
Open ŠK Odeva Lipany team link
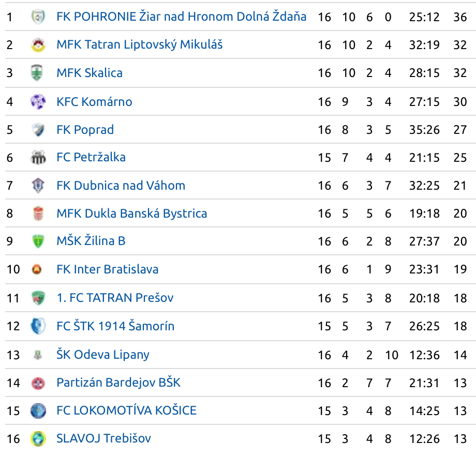point(103,355)
